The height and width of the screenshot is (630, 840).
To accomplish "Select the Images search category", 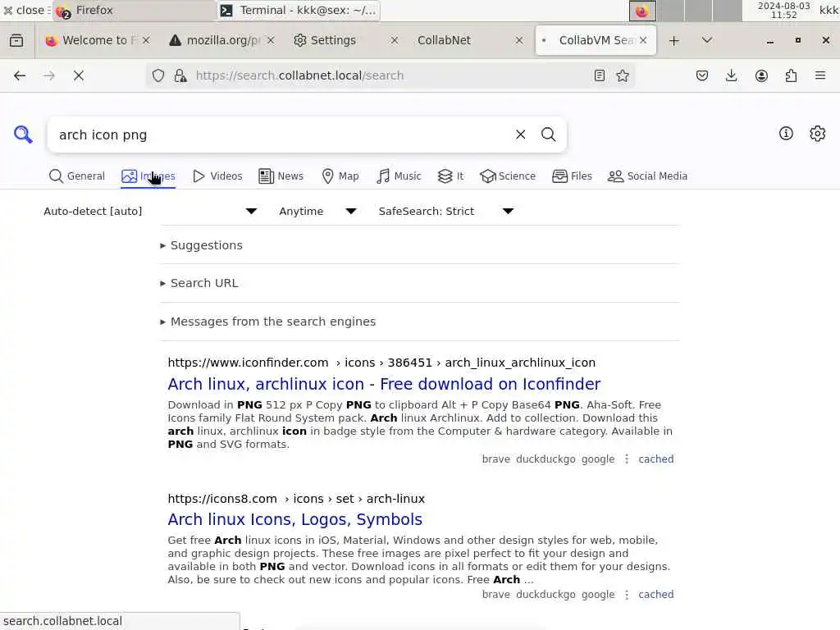I will coord(148,176).
